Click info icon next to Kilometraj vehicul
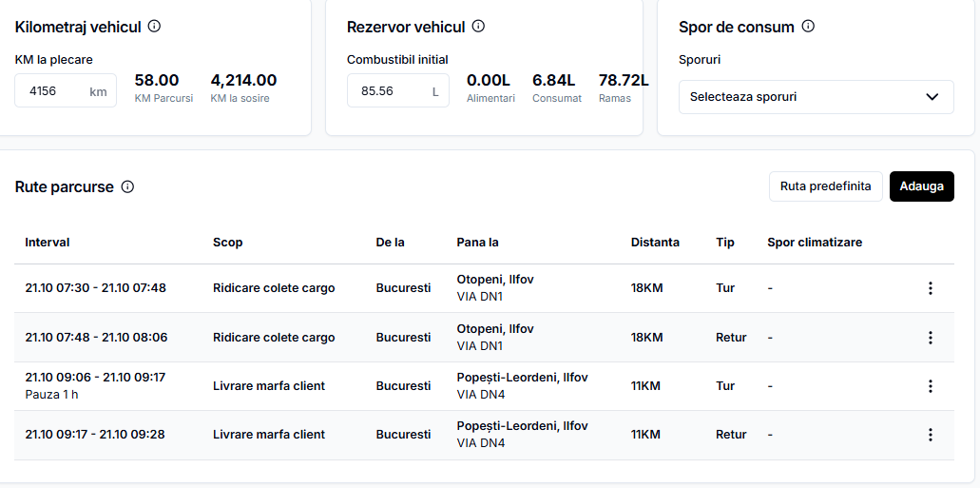 [154, 27]
